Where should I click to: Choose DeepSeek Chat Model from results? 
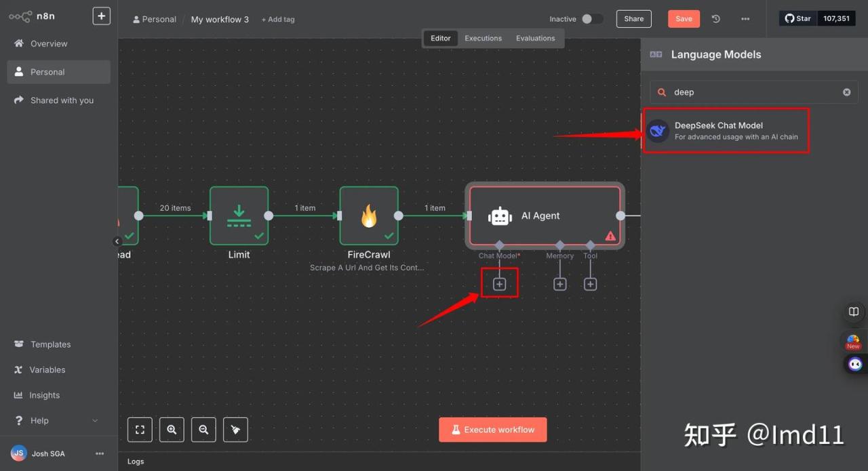click(726, 131)
